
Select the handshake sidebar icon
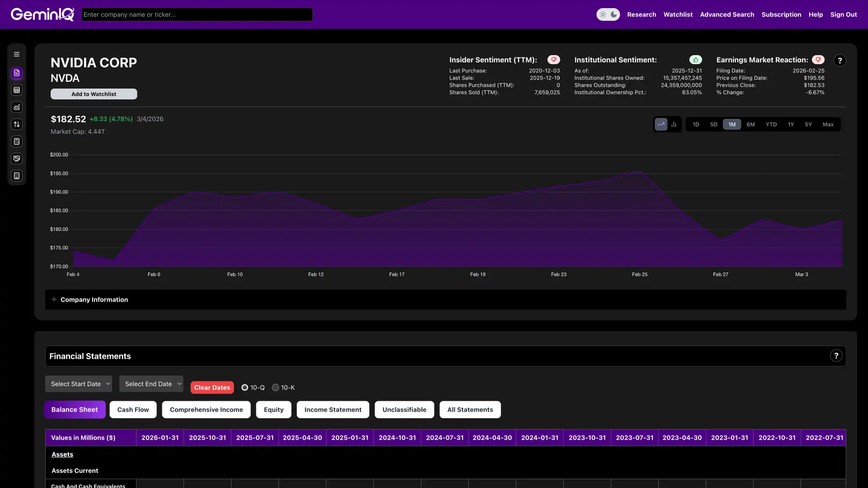(17, 159)
